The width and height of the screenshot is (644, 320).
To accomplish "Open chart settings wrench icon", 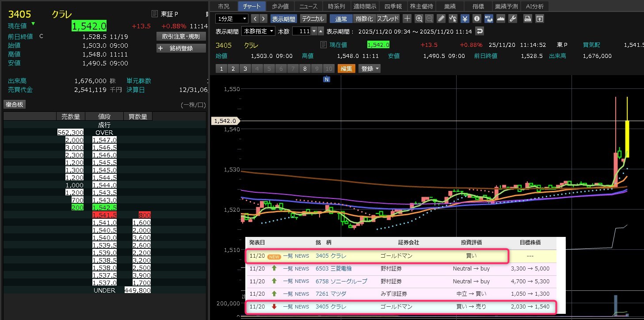I will 513,19.
